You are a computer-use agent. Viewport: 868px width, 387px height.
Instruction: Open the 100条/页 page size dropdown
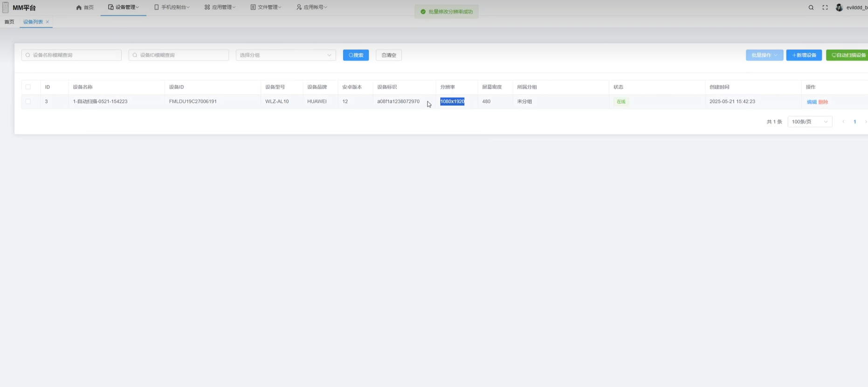[809, 122]
